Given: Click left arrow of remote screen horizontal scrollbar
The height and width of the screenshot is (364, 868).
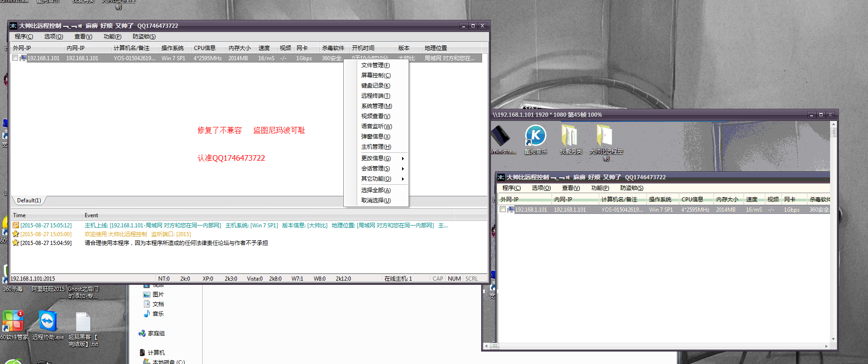Looking at the screenshot, I should (486, 346).
